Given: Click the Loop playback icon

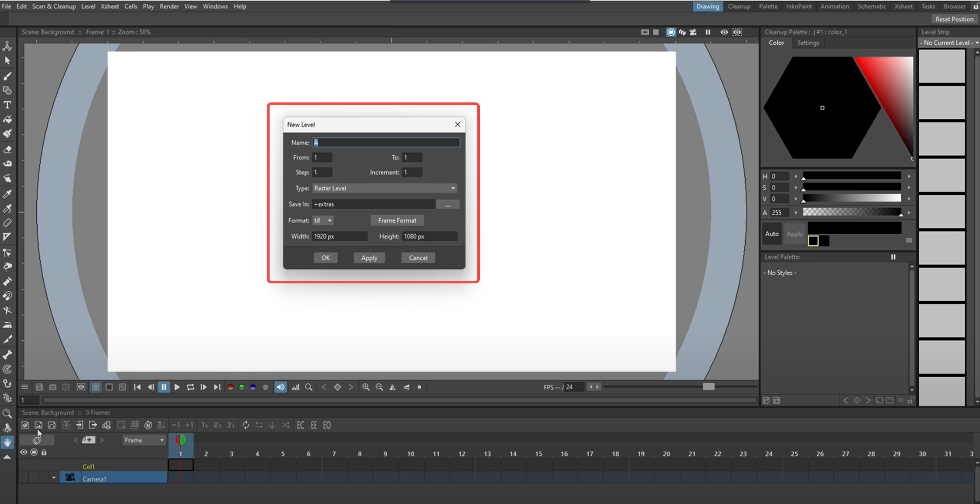Looking at the screenshot, I should 190,387.
